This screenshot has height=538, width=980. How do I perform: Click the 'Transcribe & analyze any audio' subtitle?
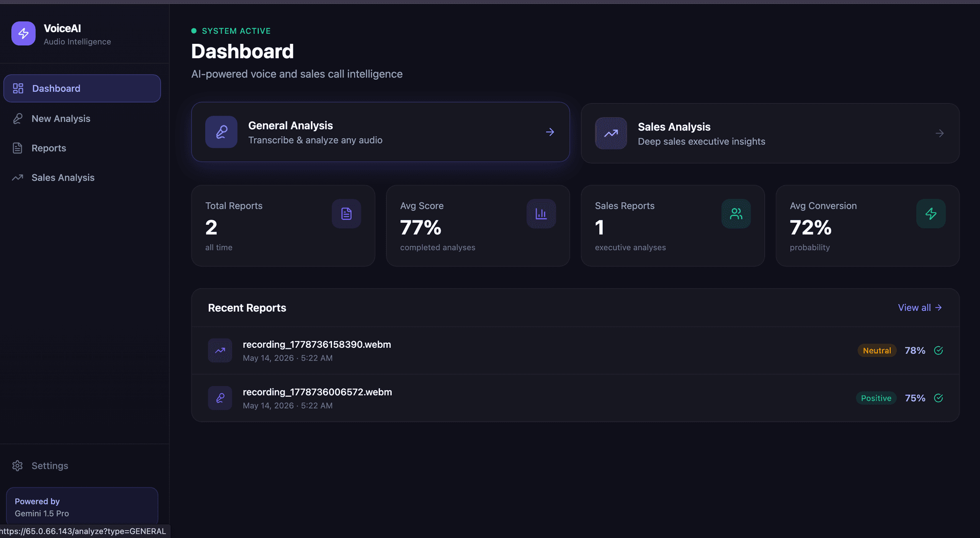(315, 140)
